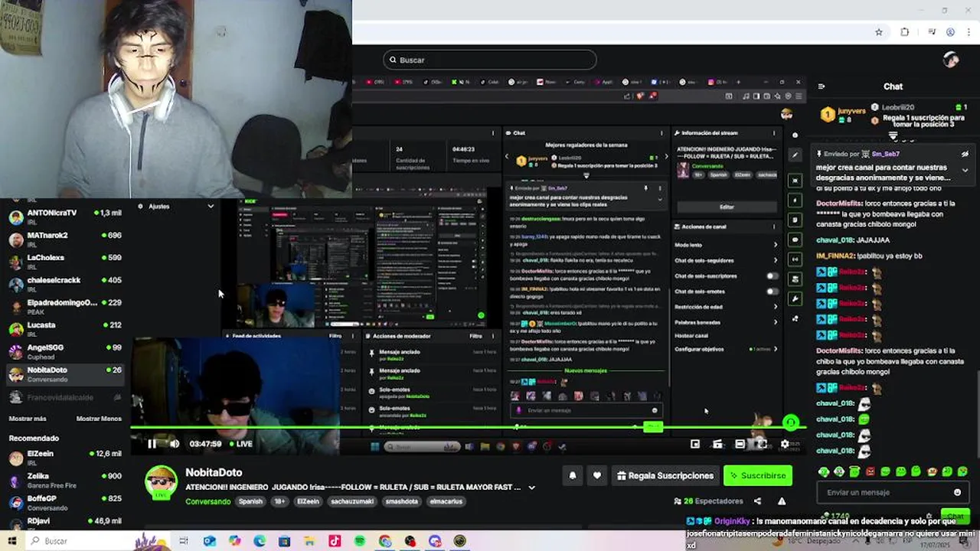
Task: Open recommended channel BoffeGP
Action: tap(65, 502)
